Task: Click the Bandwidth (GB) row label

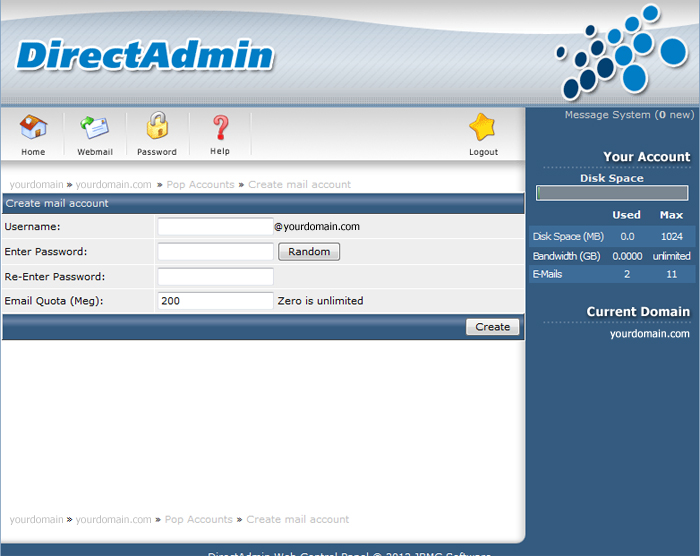Action: coord(567,256)
